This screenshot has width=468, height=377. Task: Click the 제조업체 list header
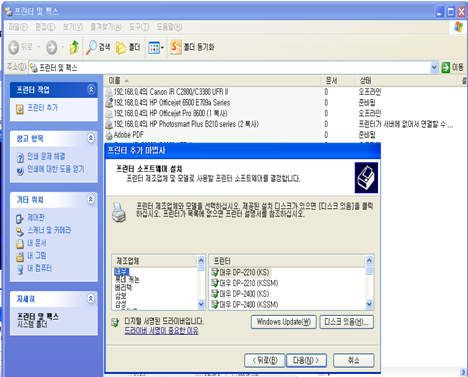click(x=155, y=261)
